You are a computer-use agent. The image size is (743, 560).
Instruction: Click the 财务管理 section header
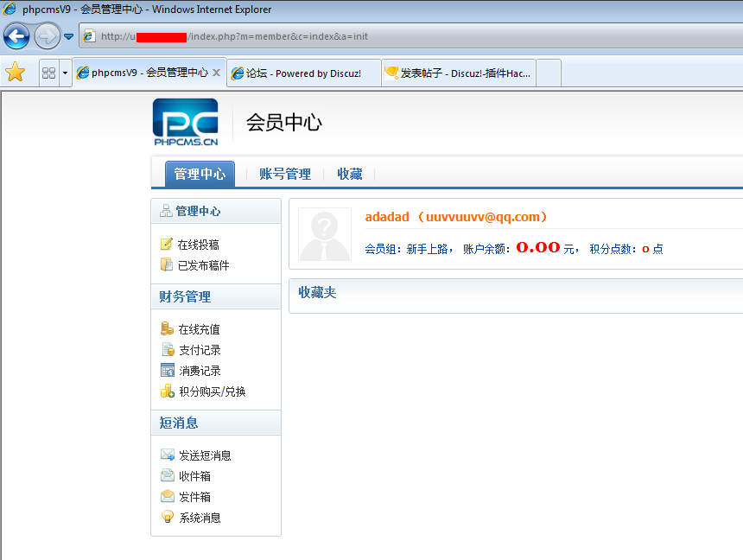click(x=216, y=296)
